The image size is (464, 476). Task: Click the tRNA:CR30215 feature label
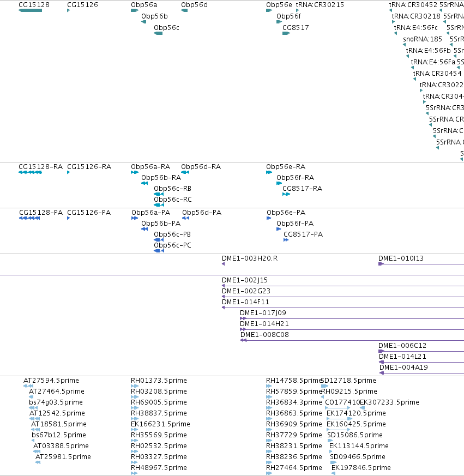[x=320, y=5]
